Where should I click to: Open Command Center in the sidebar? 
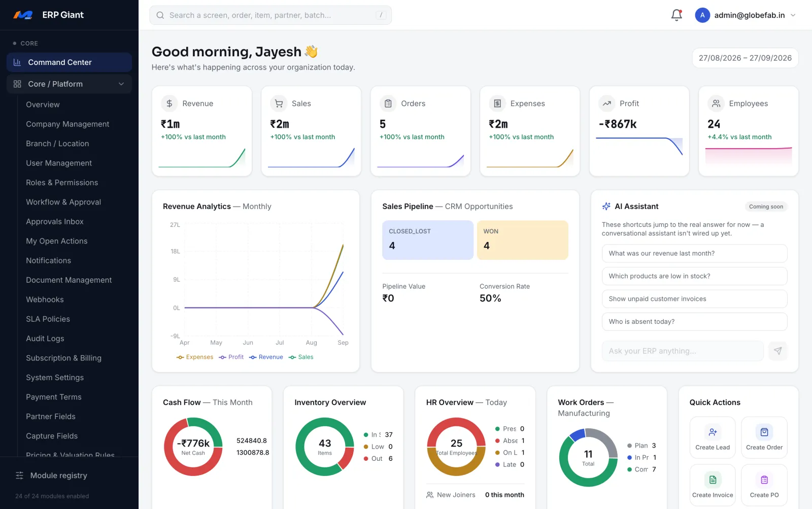[x=70, y=62]
